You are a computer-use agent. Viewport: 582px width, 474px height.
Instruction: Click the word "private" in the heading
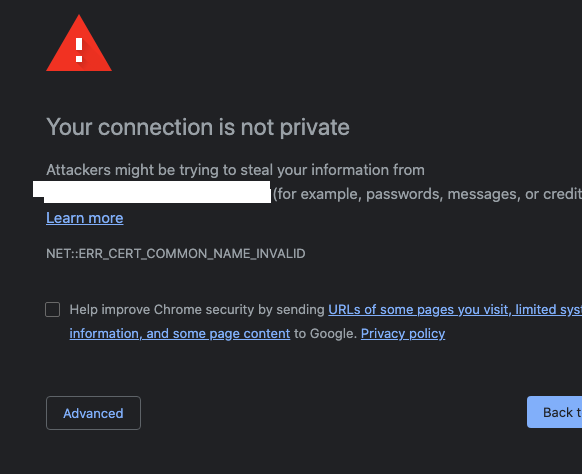[314, 128]
